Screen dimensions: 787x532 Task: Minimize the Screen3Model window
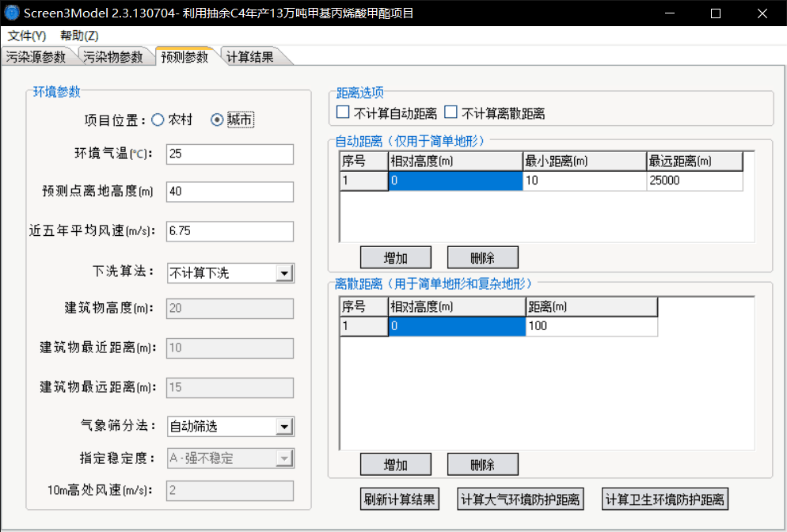coord(670,13)
